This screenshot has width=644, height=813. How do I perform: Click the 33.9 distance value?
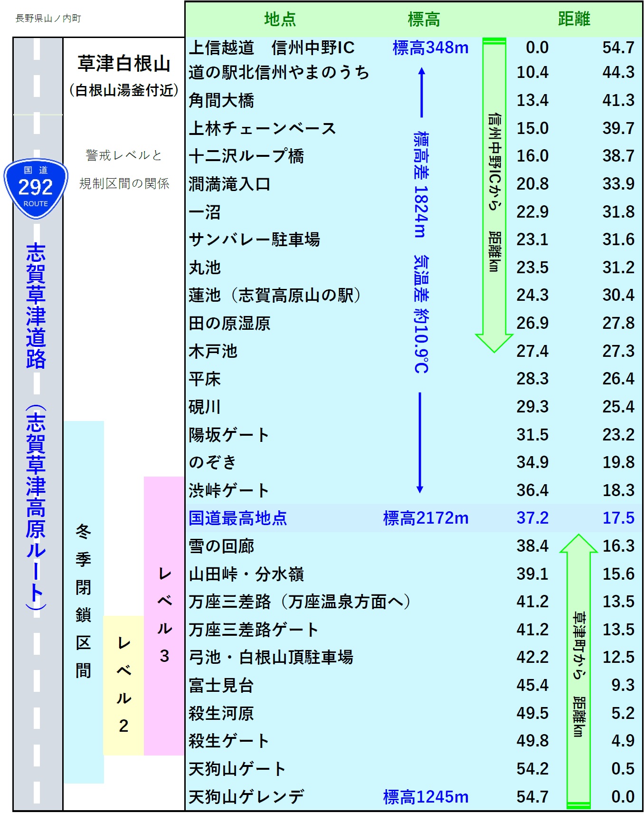(x=618, y=184)
